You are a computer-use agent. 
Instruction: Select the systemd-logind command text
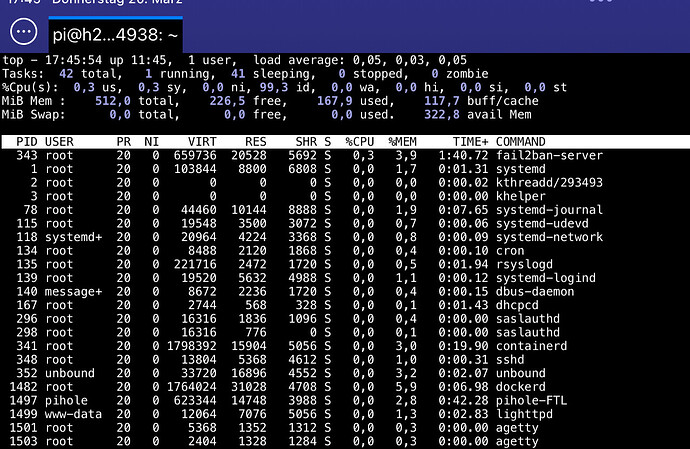pos(546,278)
